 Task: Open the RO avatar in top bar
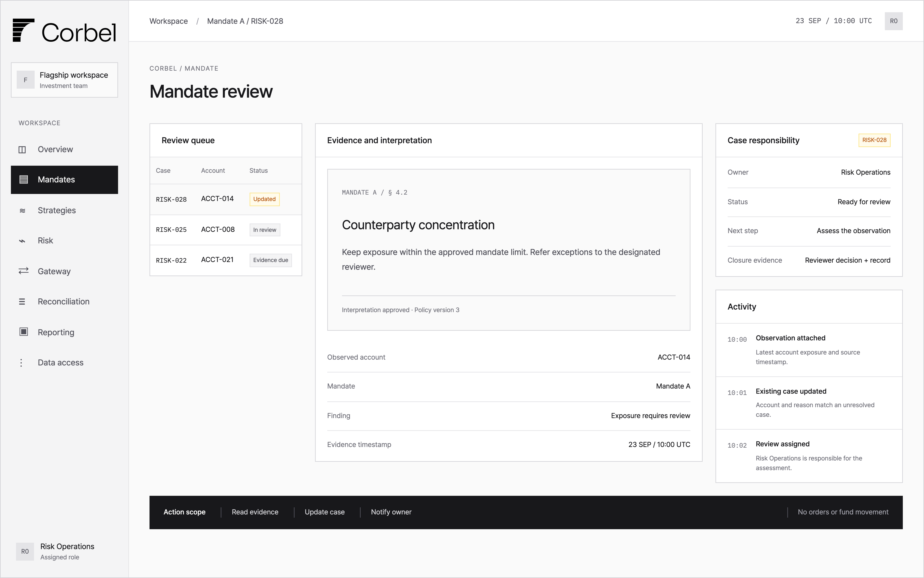click(x=893, y=21)
